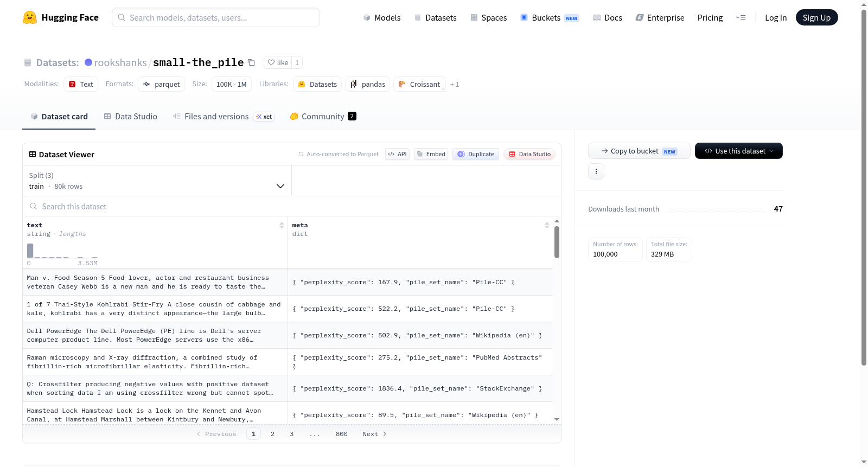868x467 pixels.
Task: Focus the main search models field
Action: pyautogui.click(x=216, y=17)
